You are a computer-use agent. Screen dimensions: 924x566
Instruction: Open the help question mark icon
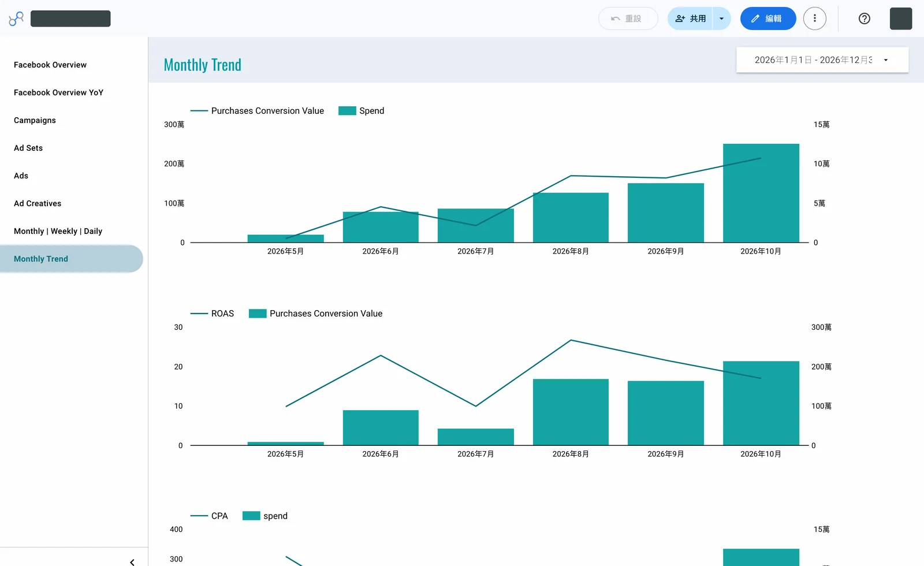(865, 18)
